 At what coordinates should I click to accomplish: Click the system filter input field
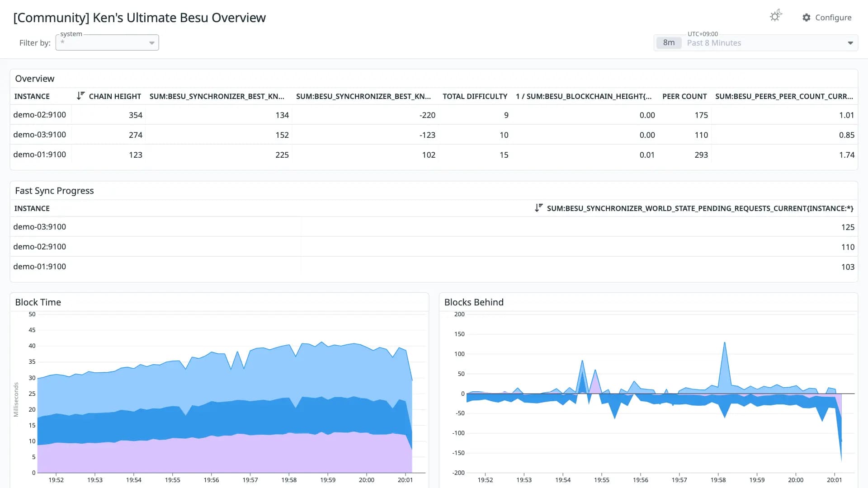click(x=107, y=42)
